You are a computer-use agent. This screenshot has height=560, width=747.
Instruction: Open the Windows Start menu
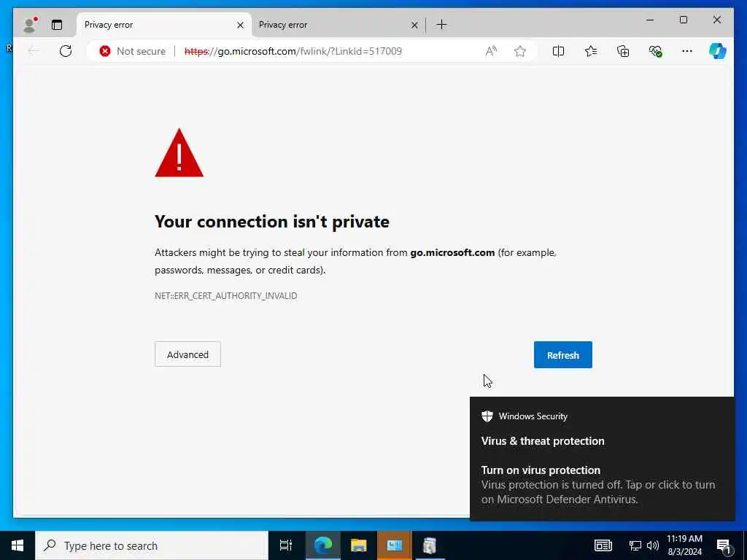point(18,545)
